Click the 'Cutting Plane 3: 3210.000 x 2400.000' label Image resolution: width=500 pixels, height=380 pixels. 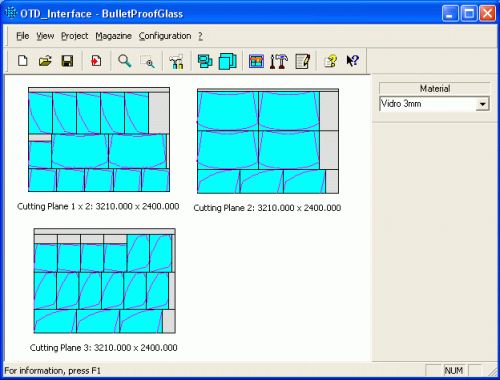(x=104, y=348)
